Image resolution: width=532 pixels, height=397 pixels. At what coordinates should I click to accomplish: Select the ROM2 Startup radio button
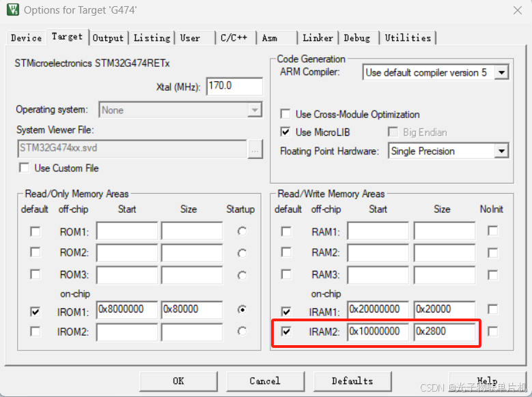(242, 254)
